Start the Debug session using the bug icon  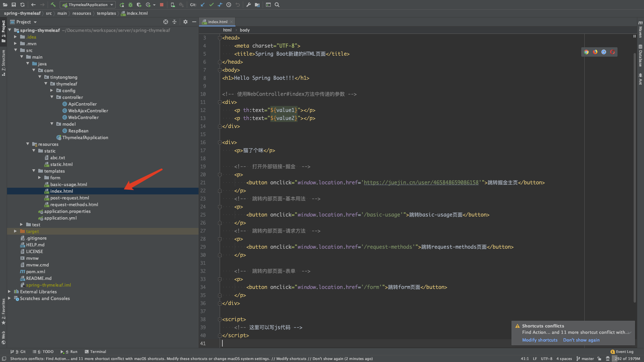click(x=130, y=5)
